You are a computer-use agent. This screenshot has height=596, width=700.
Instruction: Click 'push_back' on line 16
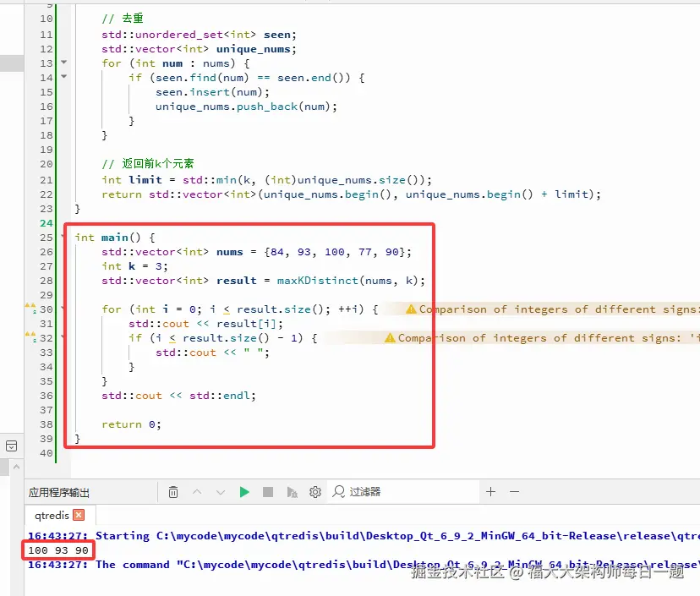267,107
